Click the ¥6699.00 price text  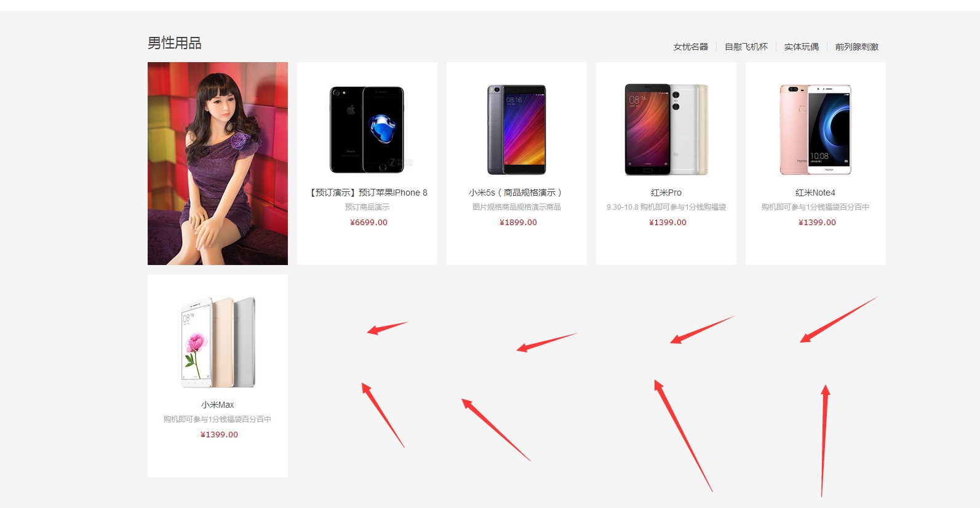[368, 223]
